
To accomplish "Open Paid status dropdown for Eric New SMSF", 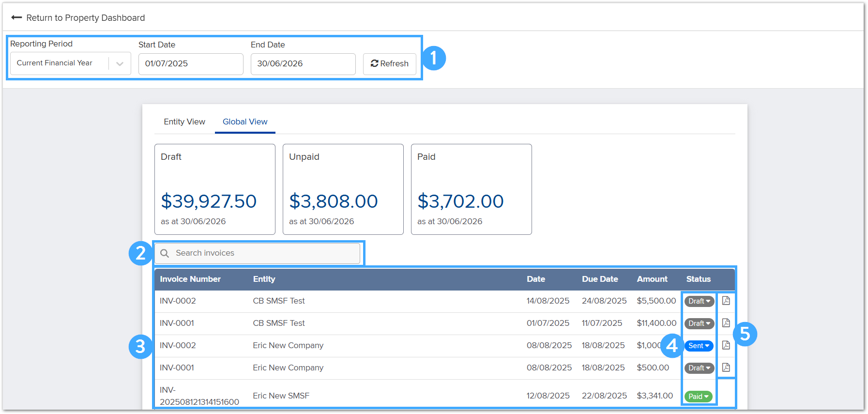I will pos(698,397).
